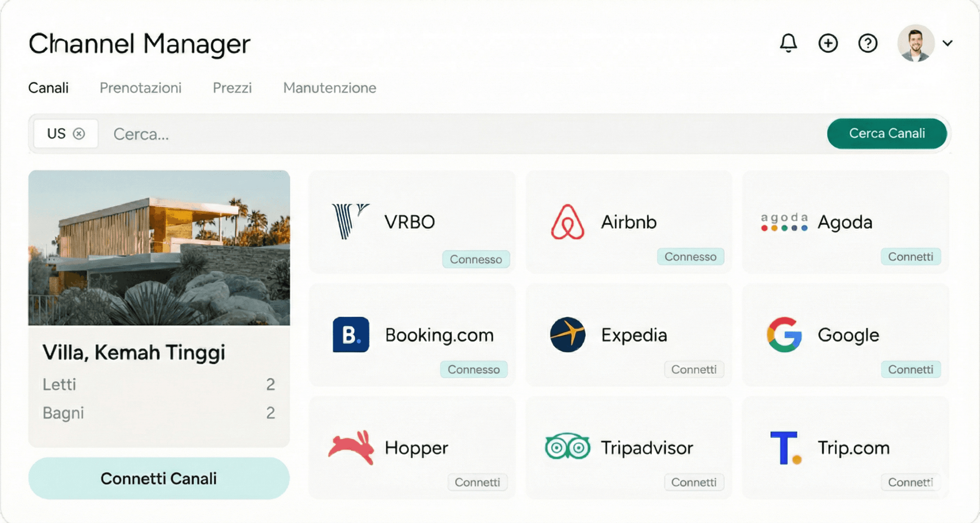The height and width of the screenshot is (523, 980).
Task: Click inside the Cerca search field
Action: click(268, 134)
